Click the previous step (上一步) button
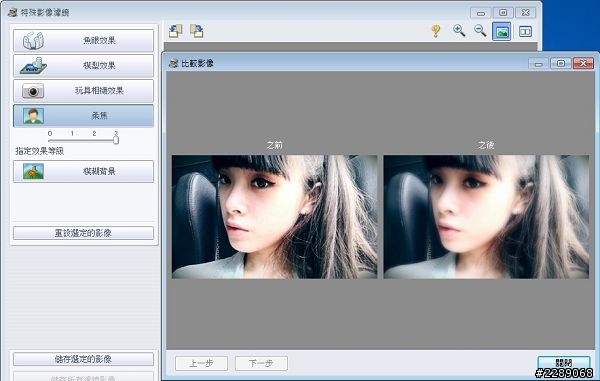This screenshot has height=381, width=600. [x=201, y=363]
